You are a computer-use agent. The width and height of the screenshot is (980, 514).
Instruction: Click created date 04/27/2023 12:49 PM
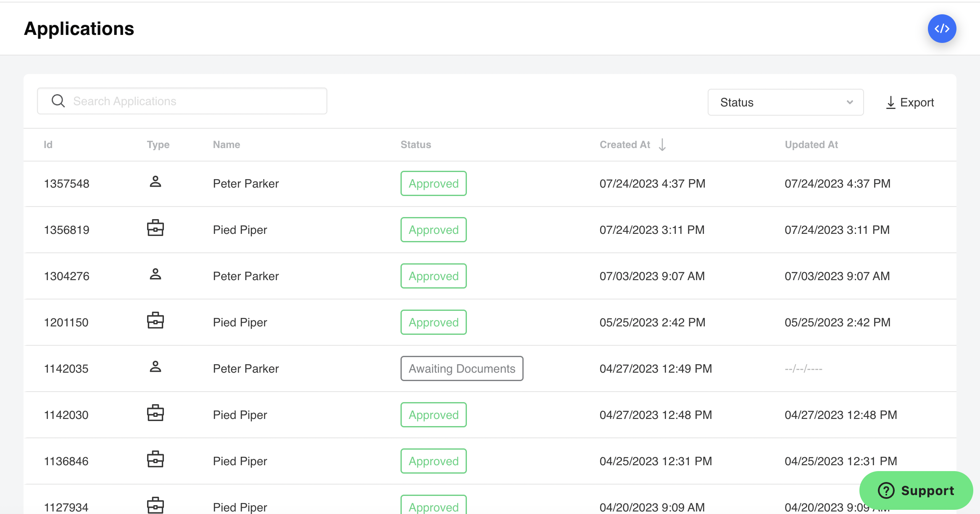tap(656, 369)
